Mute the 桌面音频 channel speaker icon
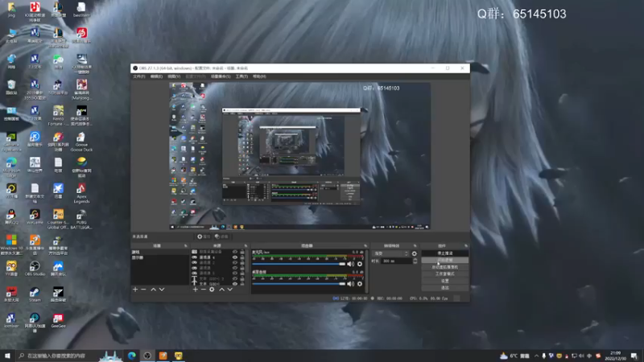 [350, 284]
